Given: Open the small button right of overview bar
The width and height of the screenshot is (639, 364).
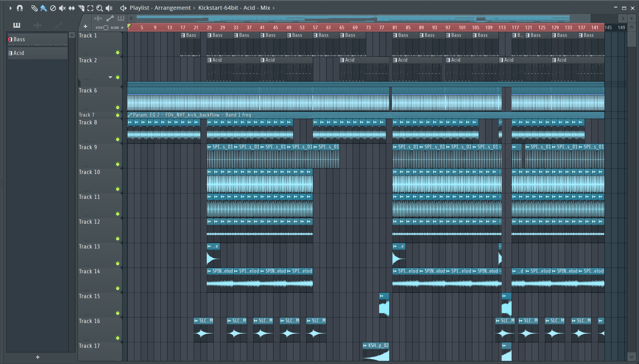Looking at the screenshot, I should [x=632, y=18].
